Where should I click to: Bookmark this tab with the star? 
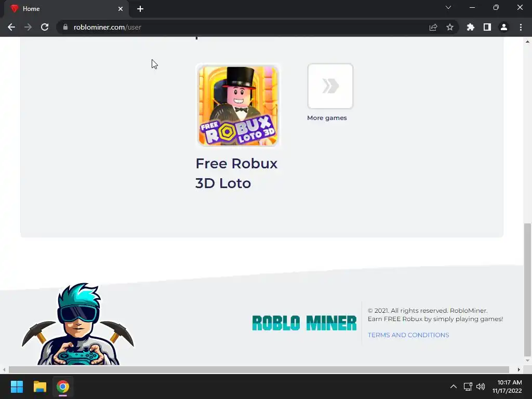(450, 27)
